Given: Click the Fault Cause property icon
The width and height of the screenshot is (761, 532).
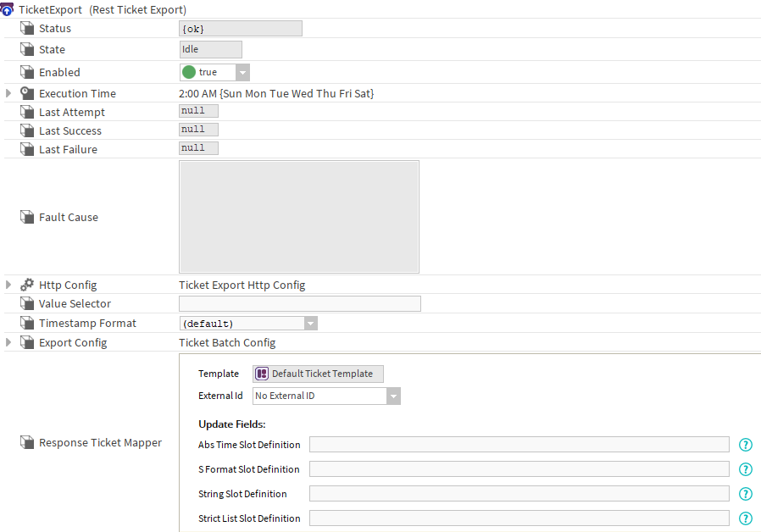Looking at the screenshot, I should coord(27,217).
